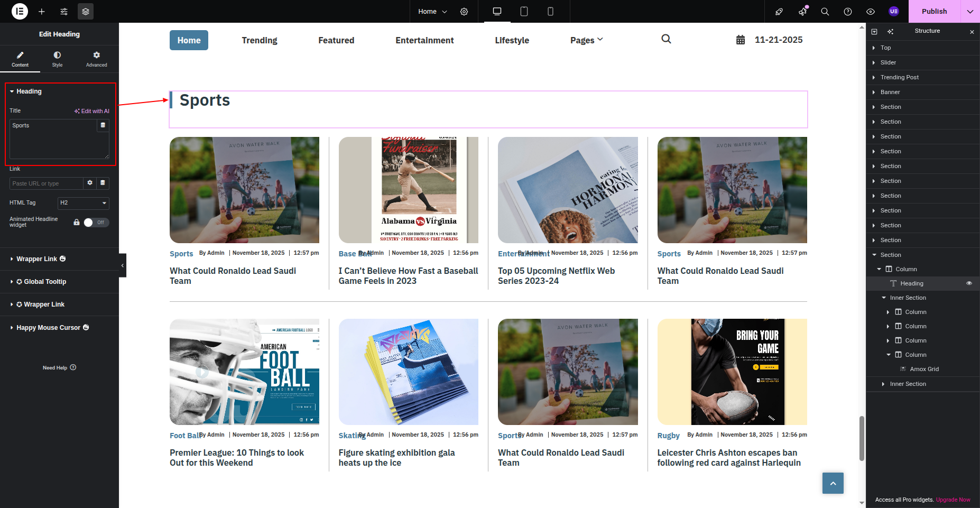This screenshot has width=980, height=508.
Task: Switch to the Style tab
Action: (57, 59)
